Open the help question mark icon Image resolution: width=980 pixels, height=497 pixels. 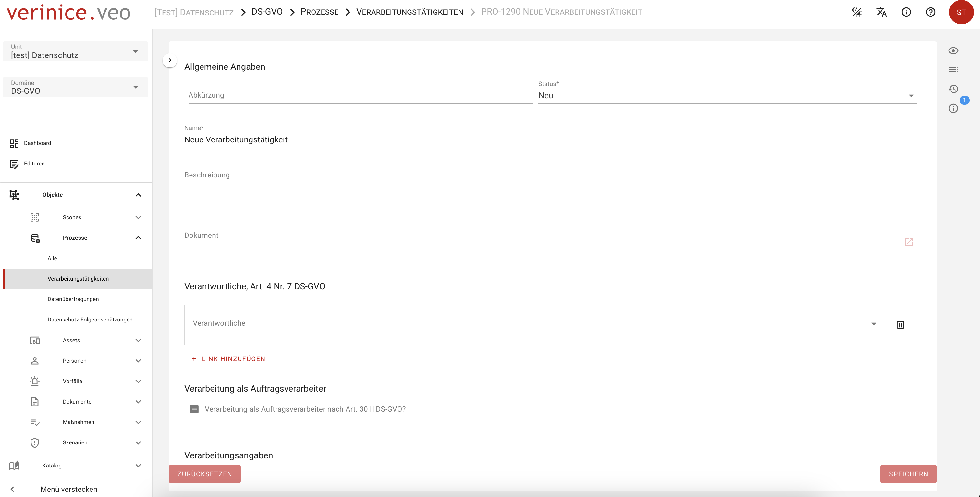point(930,12)
